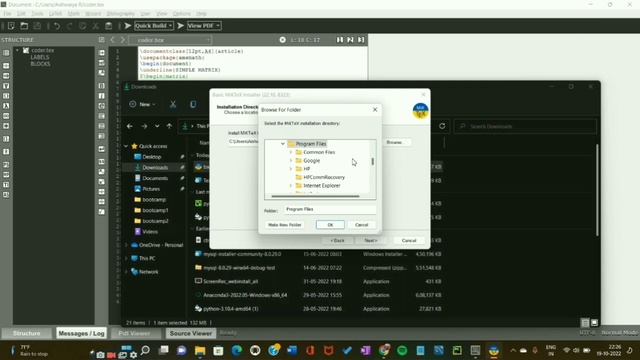Toggle the Messages / Log panel button
The image size is (640, 360).
click(x=81, y=333)
